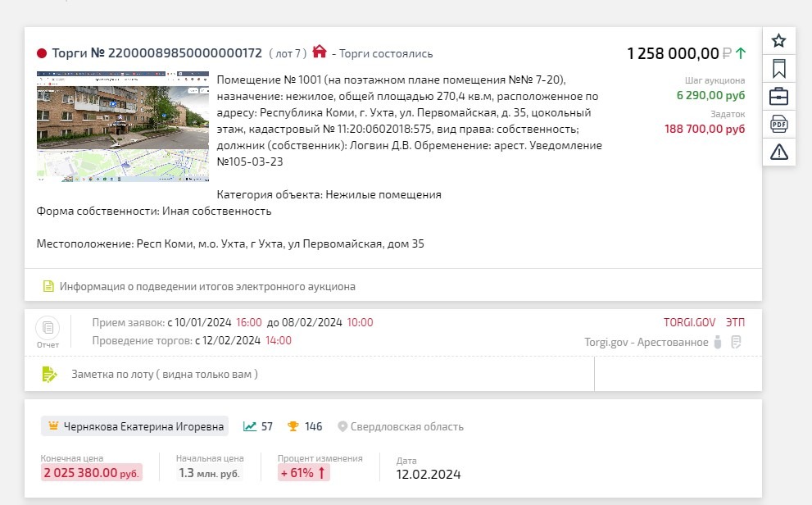The height and width of the screenshot is (505, 812).
Task: Open the building street view thumbnail
Action: [123, 111]
